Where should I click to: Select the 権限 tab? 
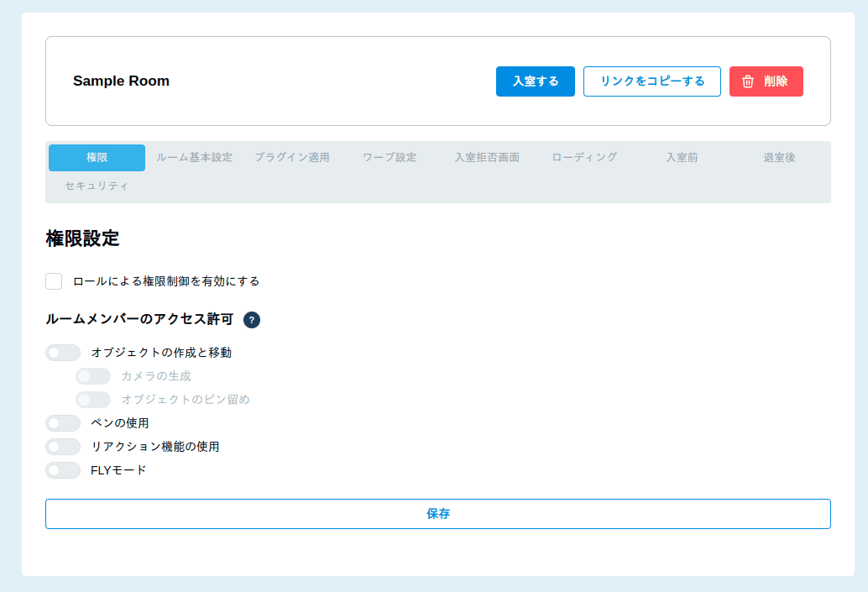[x=97, y=157]
